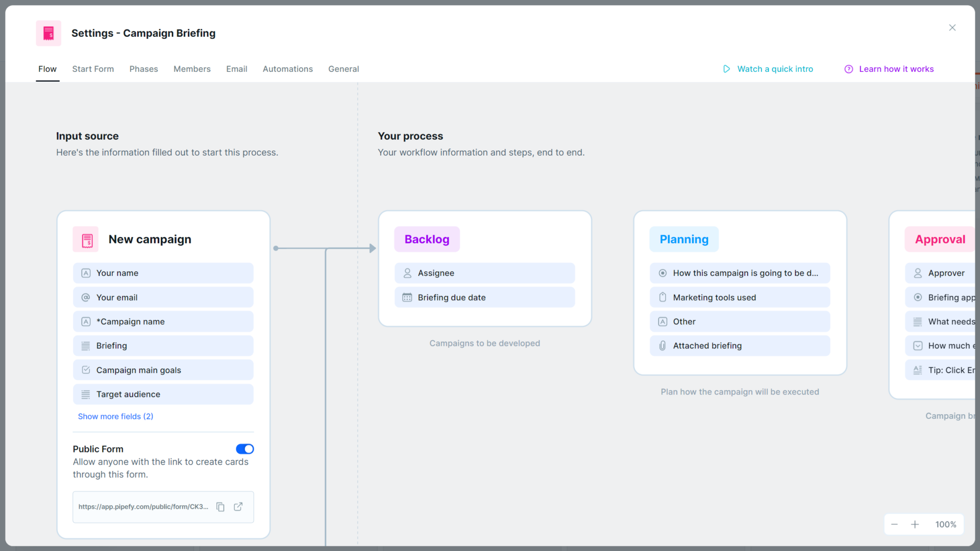Viewport: 980px width, 551px height.
Task: Open the Start Form tab
Action: (x=93, y=69)
